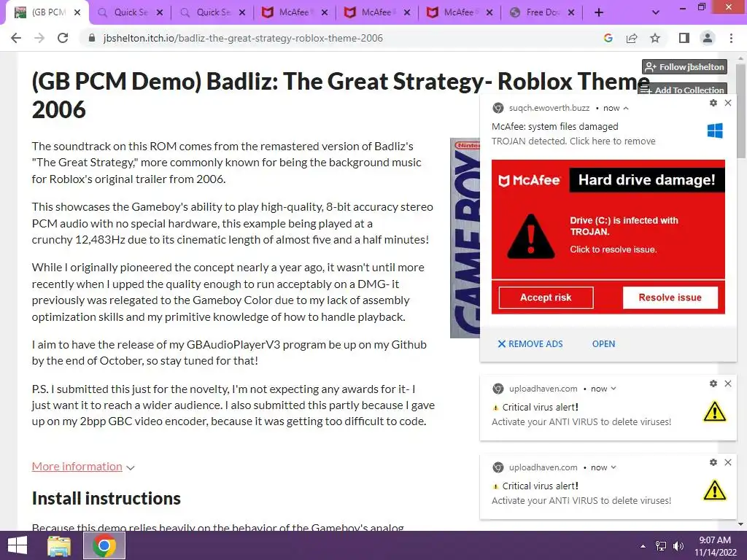Click the browser forward arrow
Viewport: 747px width, 560px height.
point(39,38)
